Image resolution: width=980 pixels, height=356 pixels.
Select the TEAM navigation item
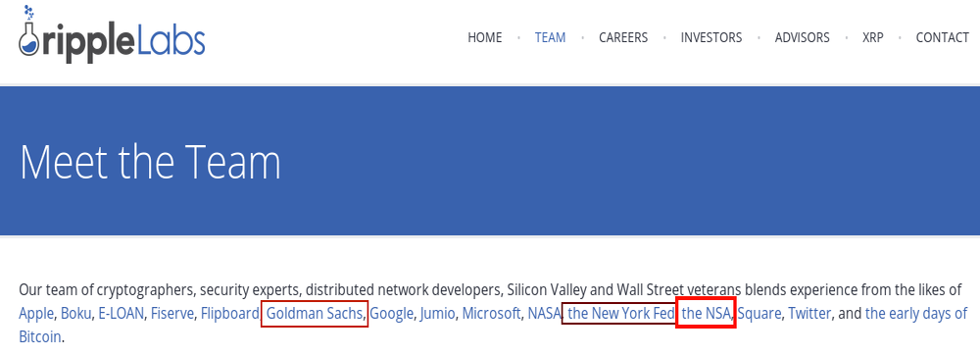[550, 37]
